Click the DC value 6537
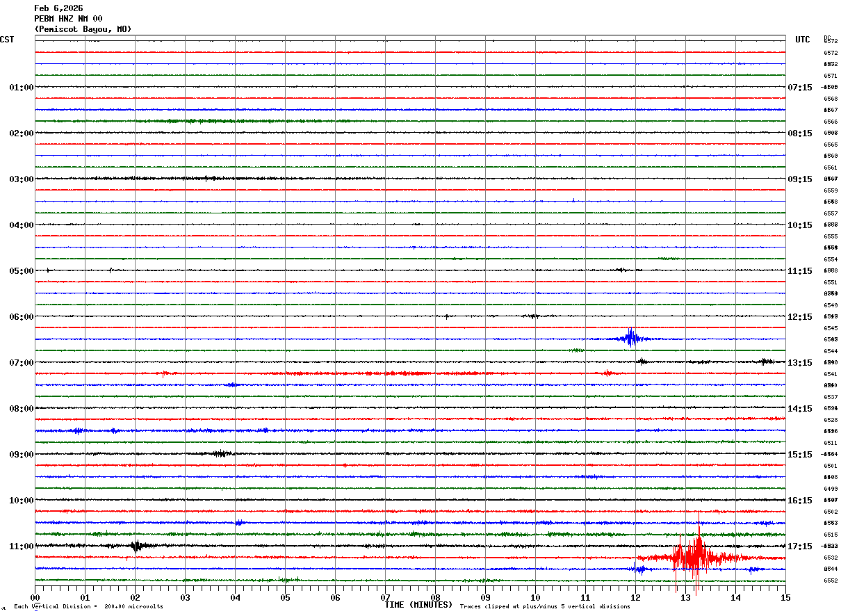 coord(830,397)
